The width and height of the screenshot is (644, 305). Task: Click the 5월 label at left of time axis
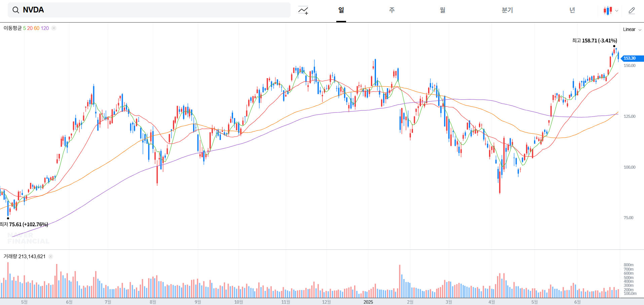click(24, 302)
